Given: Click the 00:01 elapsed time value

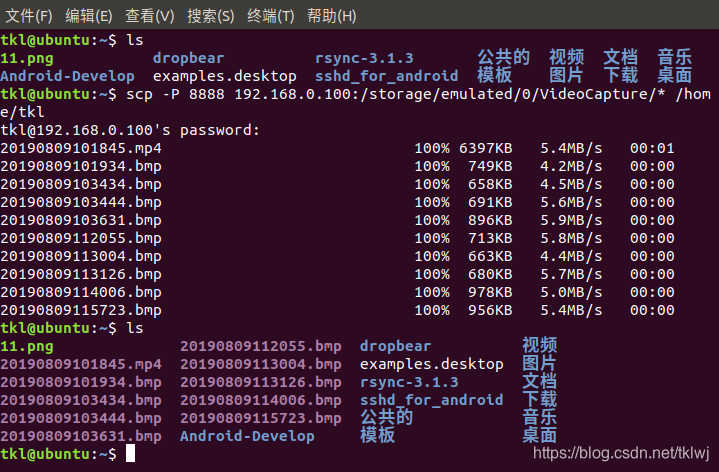Looking at the screenshot, I should pyautogui.click(x=652, y=148).
